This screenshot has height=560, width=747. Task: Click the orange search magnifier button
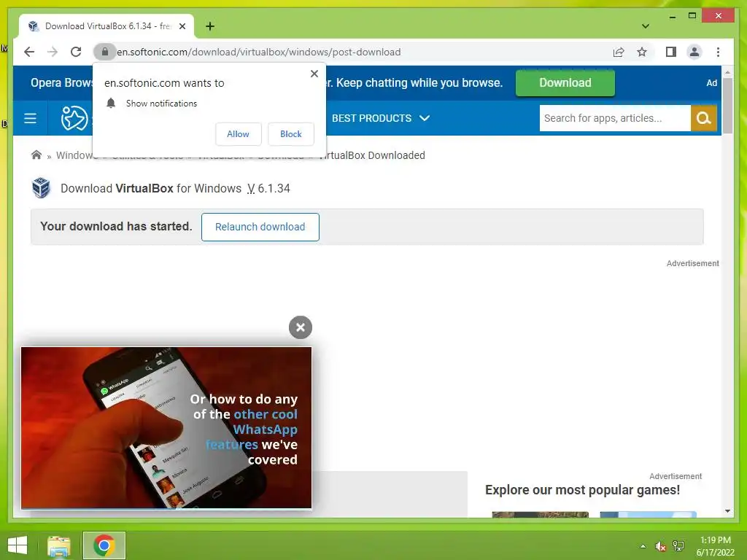click(704, 118)
